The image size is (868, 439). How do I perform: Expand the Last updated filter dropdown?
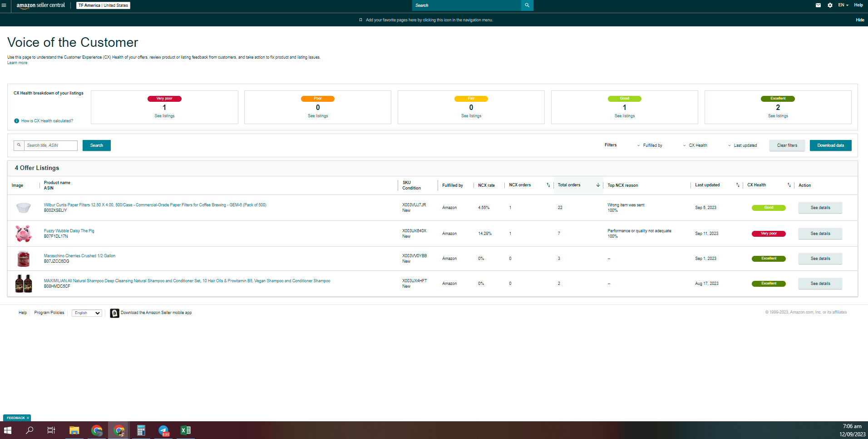(x=742, y=145)
